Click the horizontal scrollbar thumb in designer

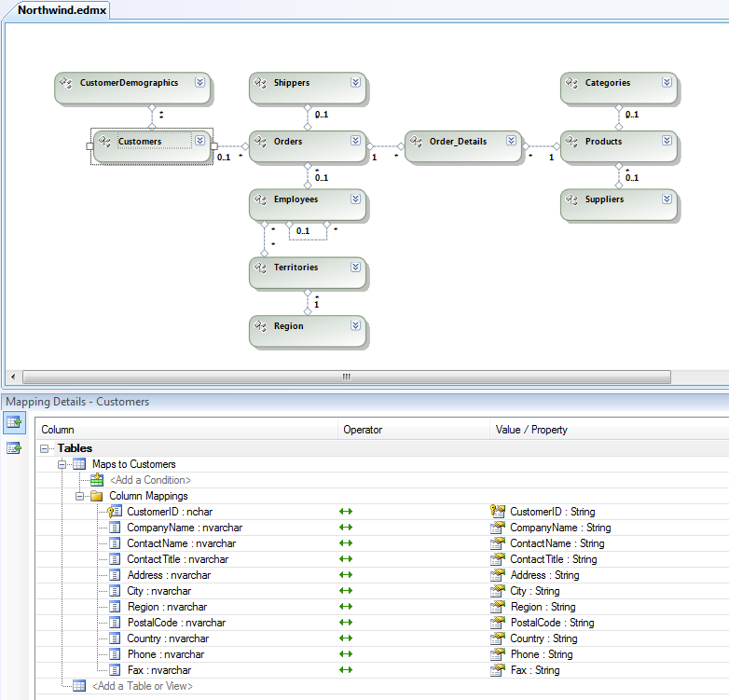347,377
